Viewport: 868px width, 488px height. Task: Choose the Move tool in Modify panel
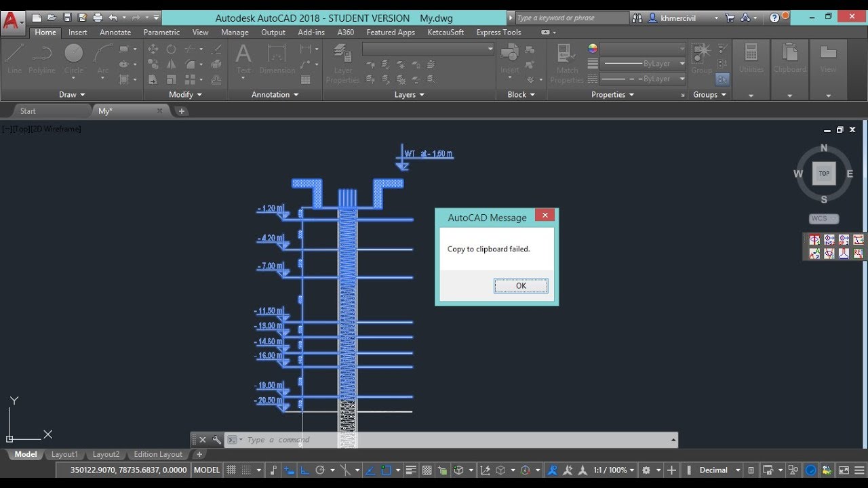[153, 49]
